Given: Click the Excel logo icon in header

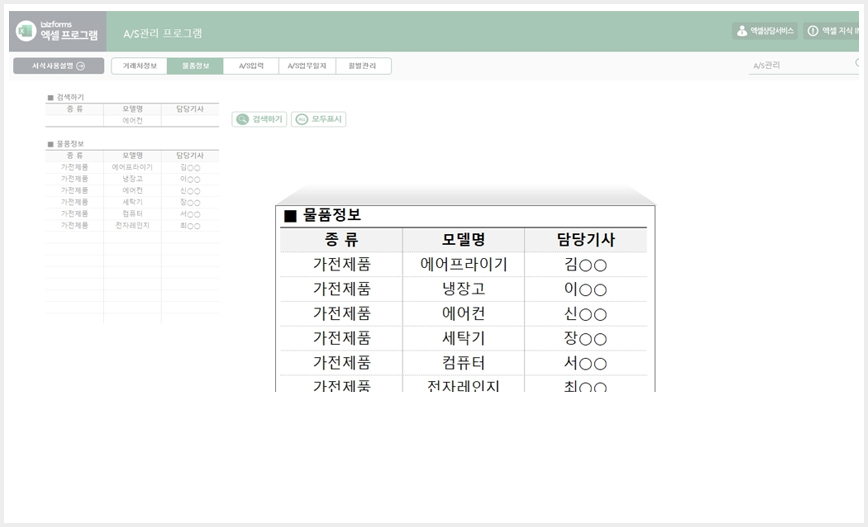Looking at the screenshot, I should (x=25, y=31).
